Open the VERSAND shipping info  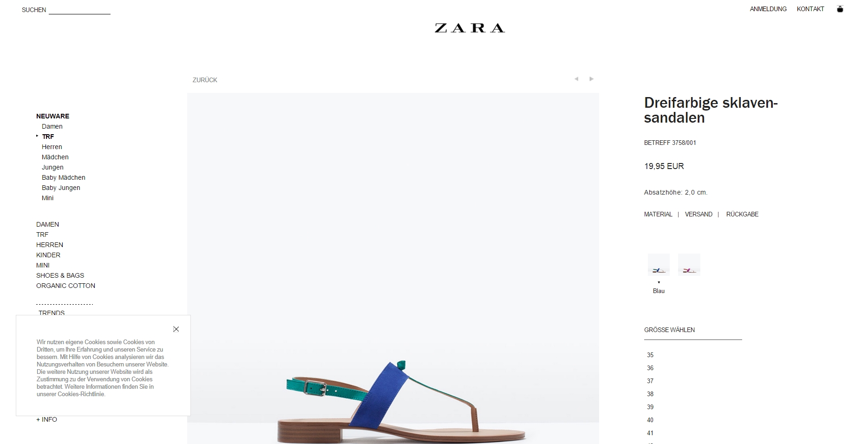[698, 214]
